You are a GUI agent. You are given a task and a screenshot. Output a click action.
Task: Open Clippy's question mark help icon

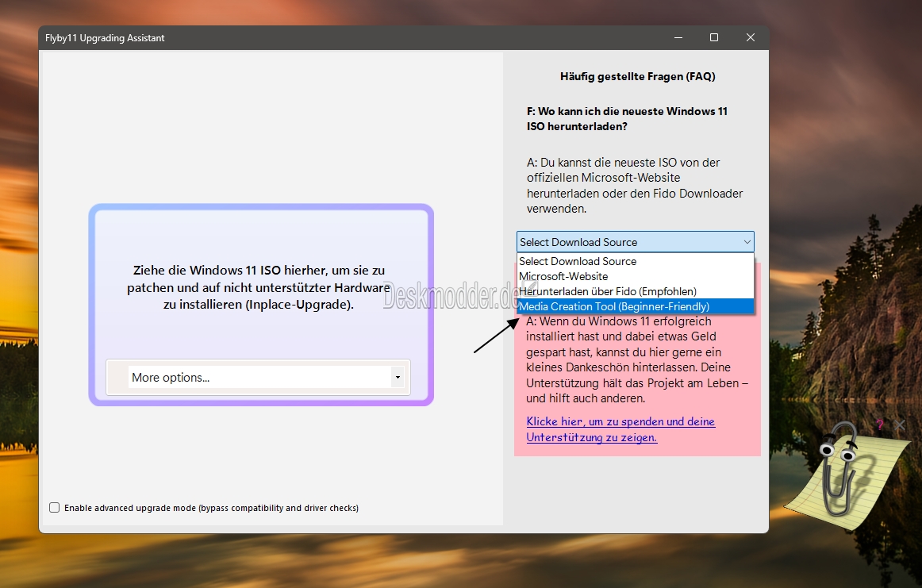pos(880,425)
